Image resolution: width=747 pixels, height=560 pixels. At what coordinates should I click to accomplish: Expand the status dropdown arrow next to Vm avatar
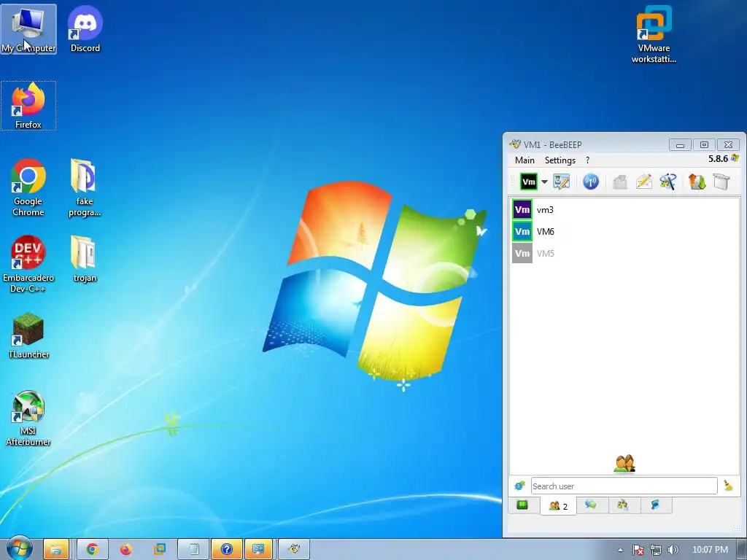(x=544, y=182)
